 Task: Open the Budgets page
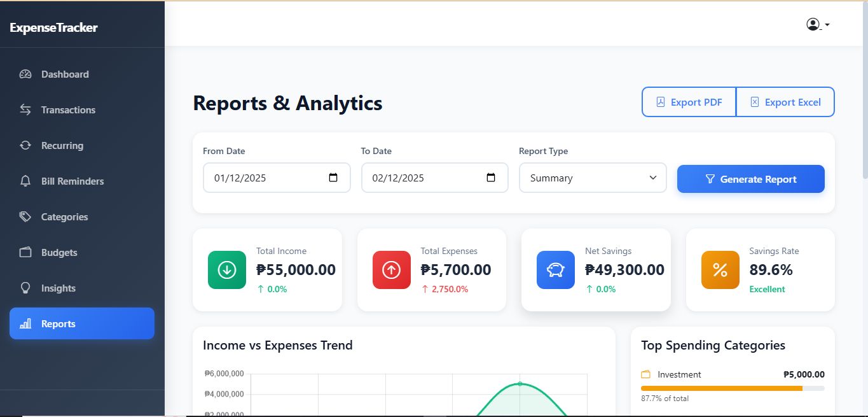82,252
